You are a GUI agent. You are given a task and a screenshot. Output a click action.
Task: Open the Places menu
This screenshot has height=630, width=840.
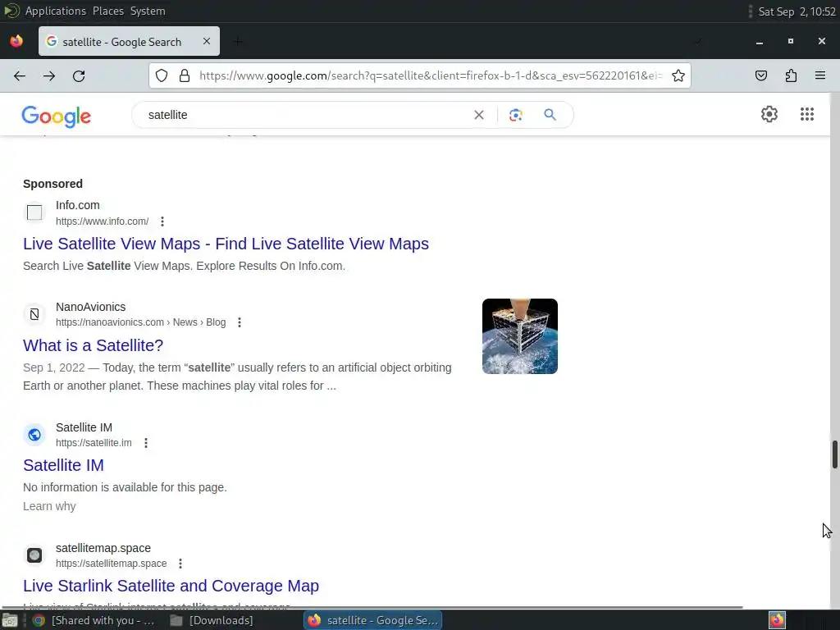pos(108,11)
